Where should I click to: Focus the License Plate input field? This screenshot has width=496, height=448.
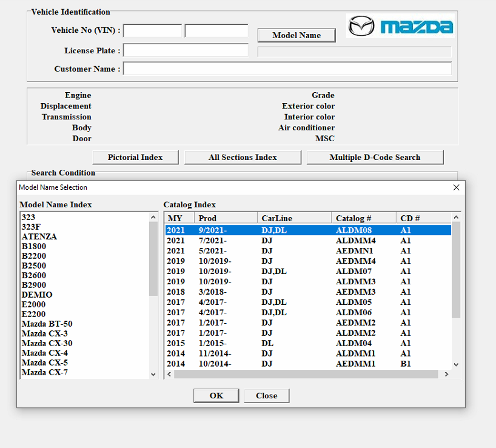pyautogui.click(x=186, y=51)
